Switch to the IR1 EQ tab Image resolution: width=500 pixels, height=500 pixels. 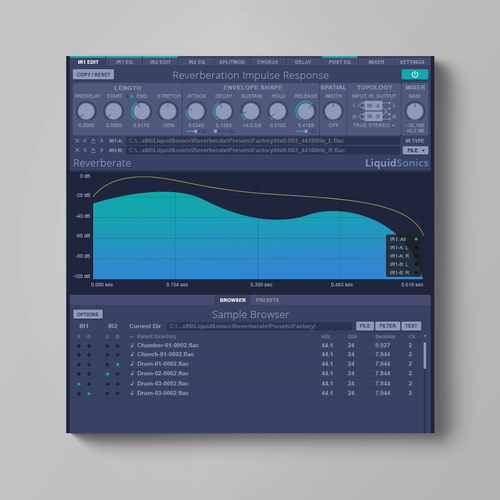[124, 62]
